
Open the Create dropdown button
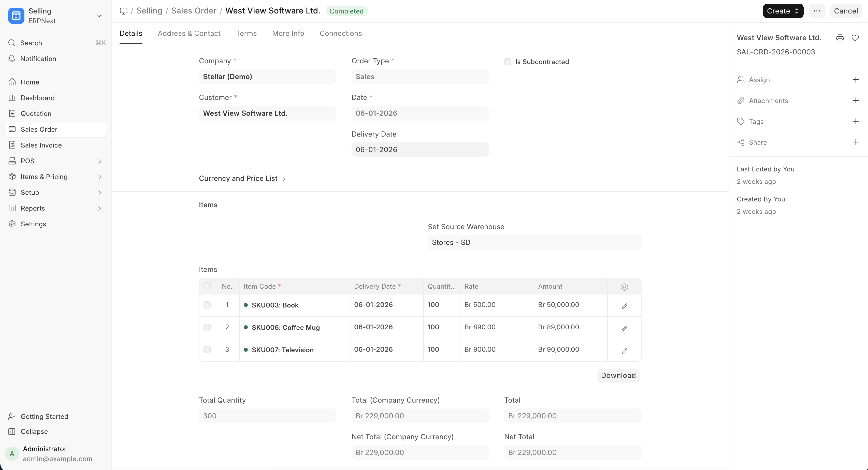[x=783, y=11]
